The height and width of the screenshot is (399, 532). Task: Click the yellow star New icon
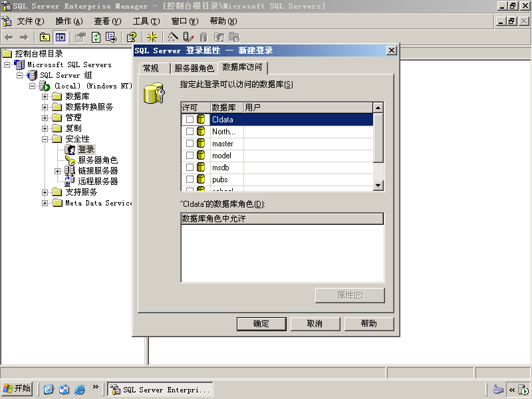152,37
